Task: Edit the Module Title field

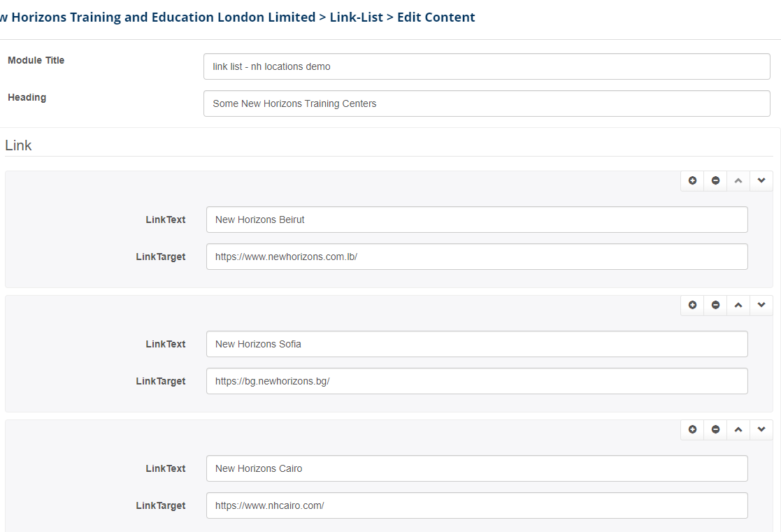Action: pos(487,66)
